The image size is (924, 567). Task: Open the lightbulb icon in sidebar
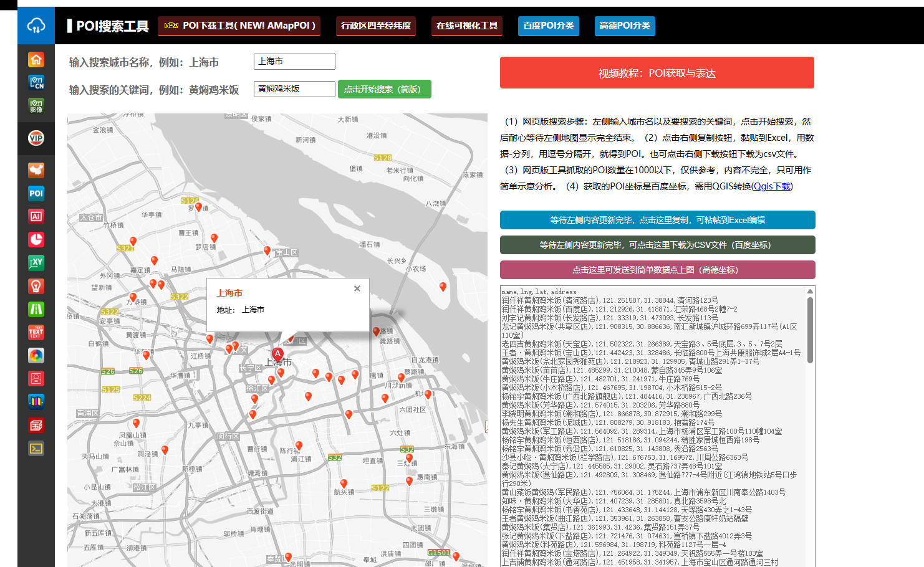36,286
